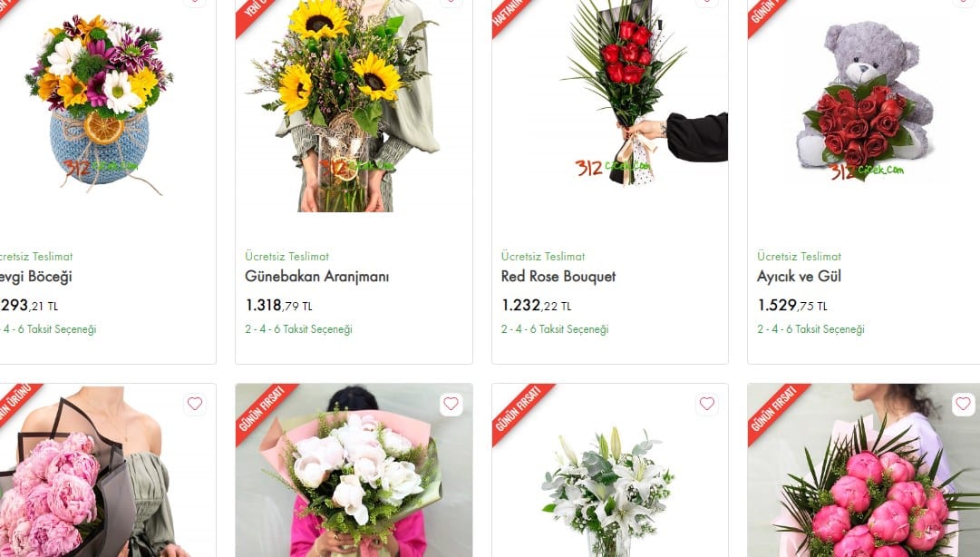Screen dimensions: 980x557
Task: Click Ücretsiz Teslimat label above Ayıcık ve Gül
Action: [799, 257]
